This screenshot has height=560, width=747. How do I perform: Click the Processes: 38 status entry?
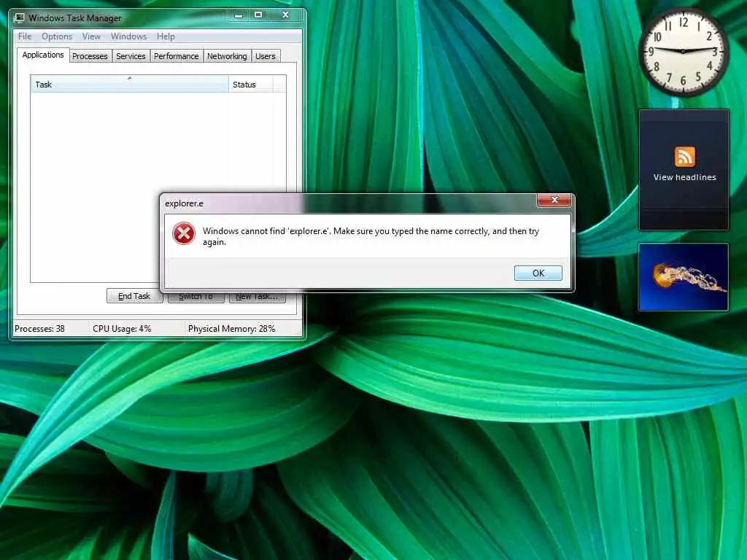coord(39,329)
